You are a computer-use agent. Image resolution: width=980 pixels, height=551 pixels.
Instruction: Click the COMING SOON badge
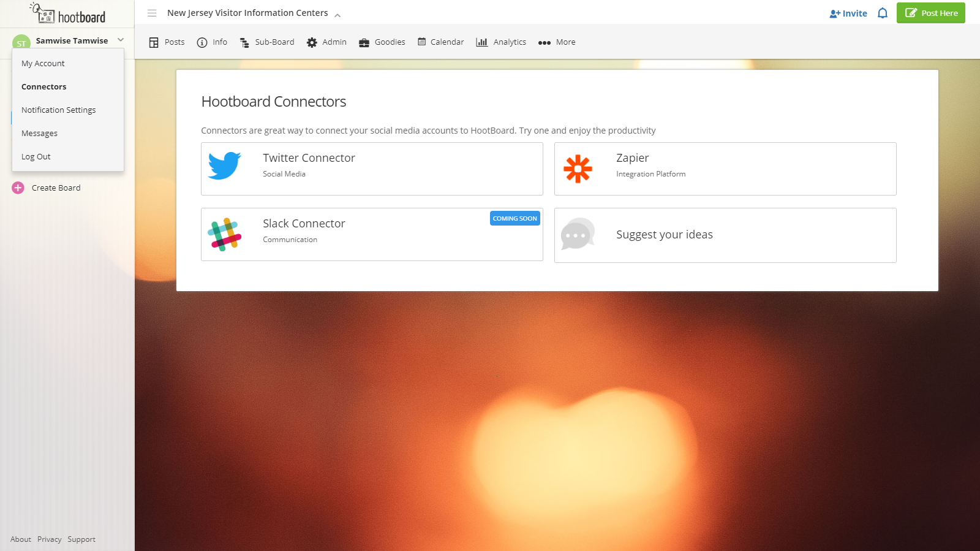[515, 218]
